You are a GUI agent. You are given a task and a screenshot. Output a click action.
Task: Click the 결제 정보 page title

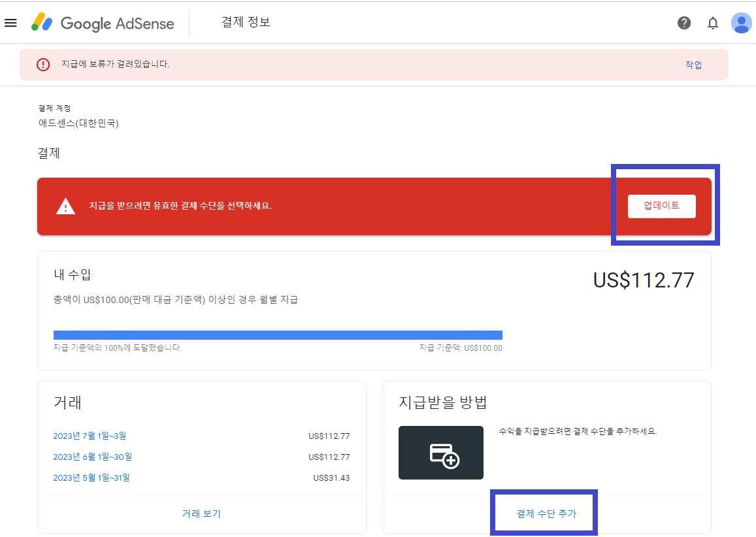[x=246, y=22]
